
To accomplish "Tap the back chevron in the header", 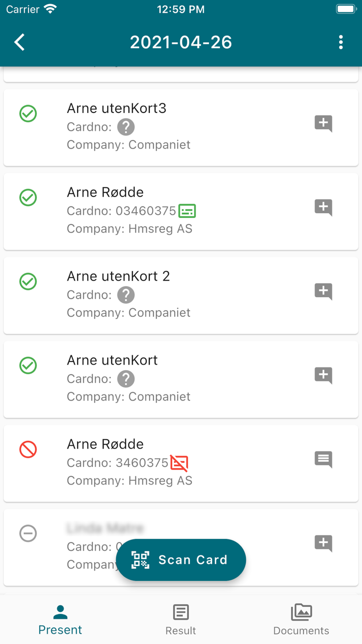I will [x=20, y=42].
